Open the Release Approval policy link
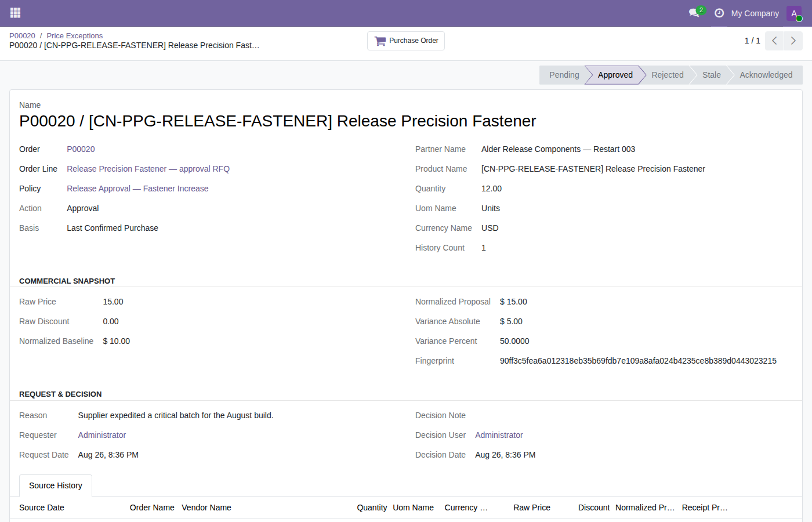This screenshot has width=812, height=522. coord(137,188)
